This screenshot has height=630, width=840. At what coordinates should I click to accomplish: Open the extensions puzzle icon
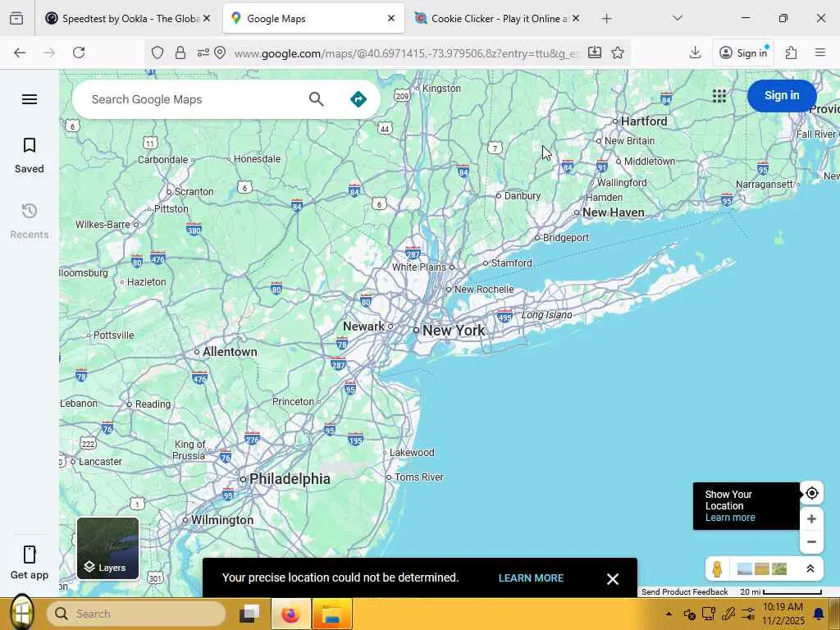tap(792, 52)
